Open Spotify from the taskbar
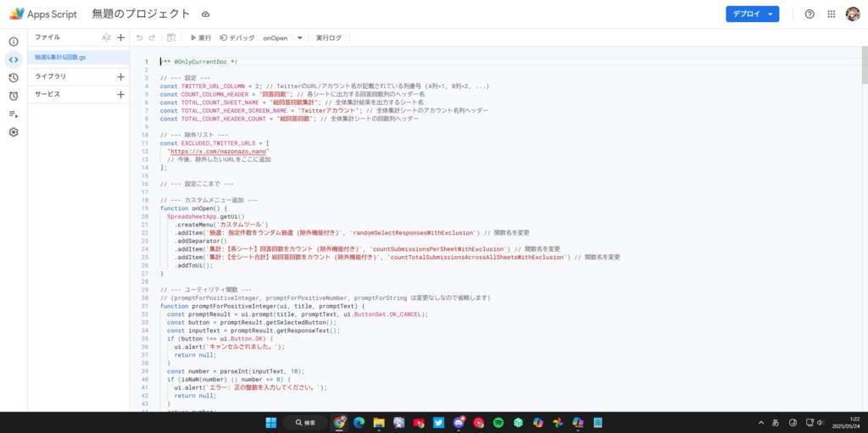Image resolution: width=868 pixels, height=433 pixels. pyautogui.click(x=498, y=423)
